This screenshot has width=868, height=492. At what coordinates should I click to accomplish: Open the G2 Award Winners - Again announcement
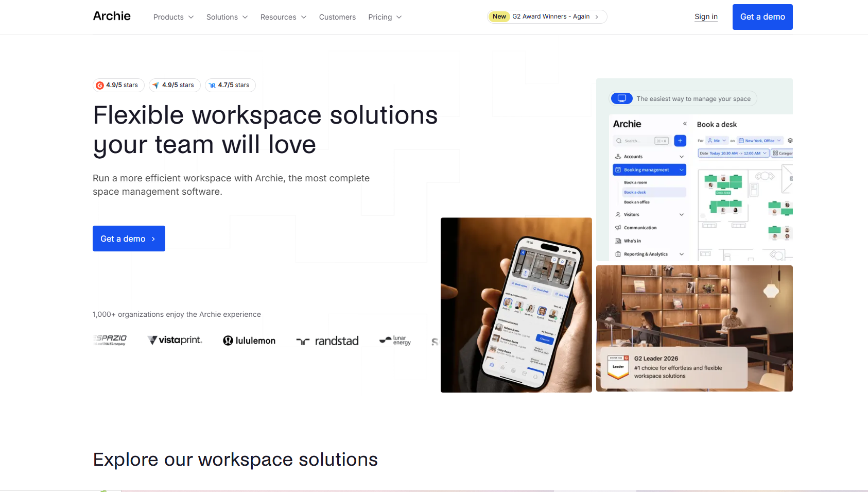tap(547, 16)
